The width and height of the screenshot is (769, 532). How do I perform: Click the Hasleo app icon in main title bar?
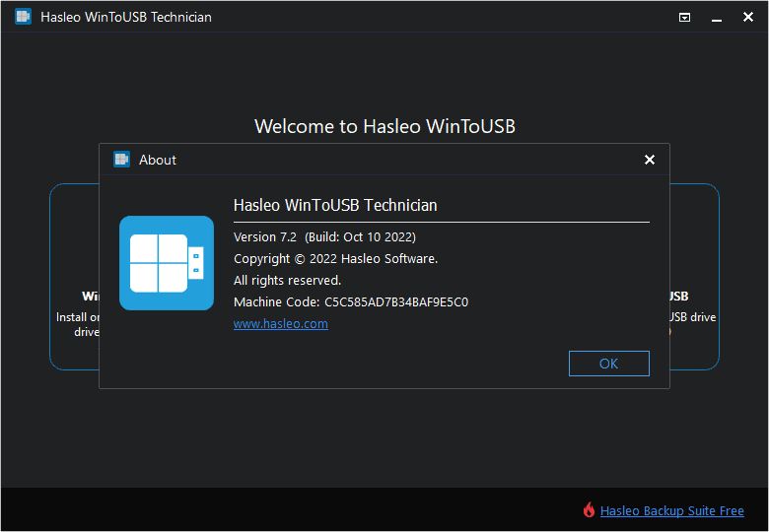pos(23,17)
